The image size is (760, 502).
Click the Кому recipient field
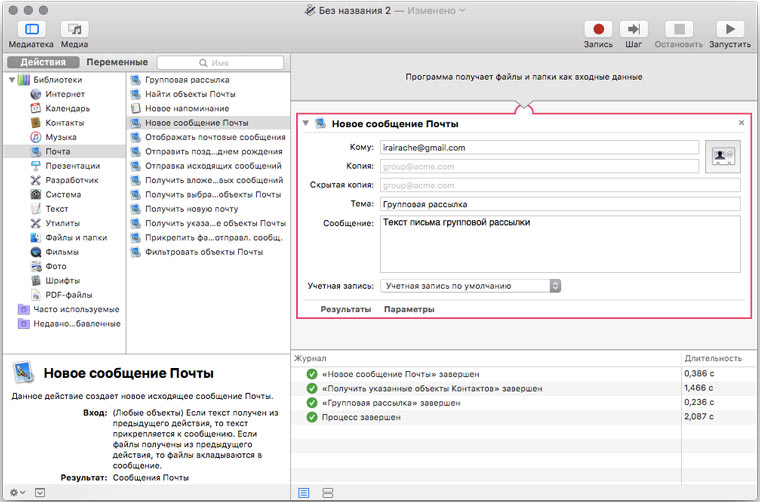click(x=539, y=148)
